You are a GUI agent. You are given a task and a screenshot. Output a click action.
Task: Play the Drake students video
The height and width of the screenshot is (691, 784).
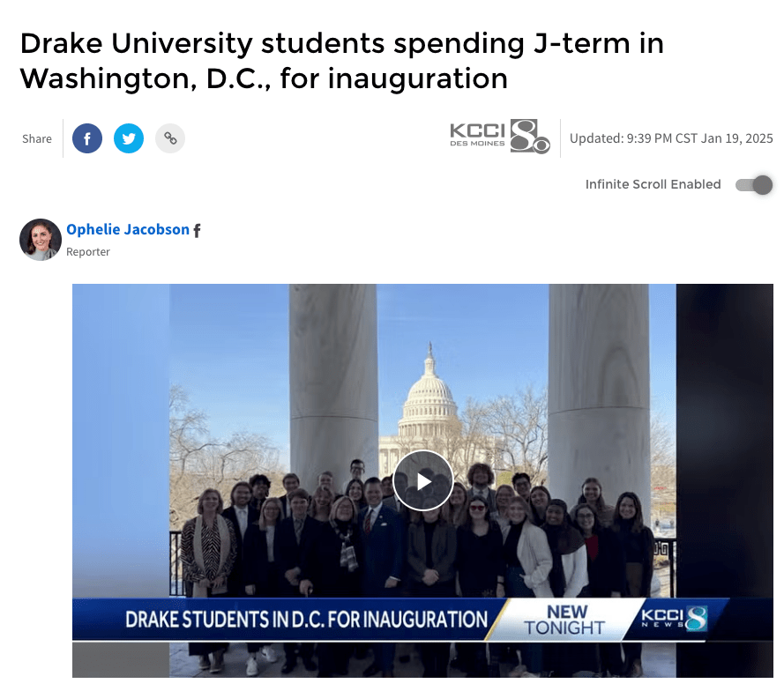423,480
